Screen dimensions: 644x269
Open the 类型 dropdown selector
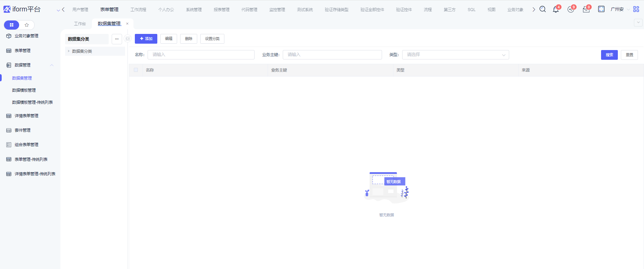click(455, 55)
